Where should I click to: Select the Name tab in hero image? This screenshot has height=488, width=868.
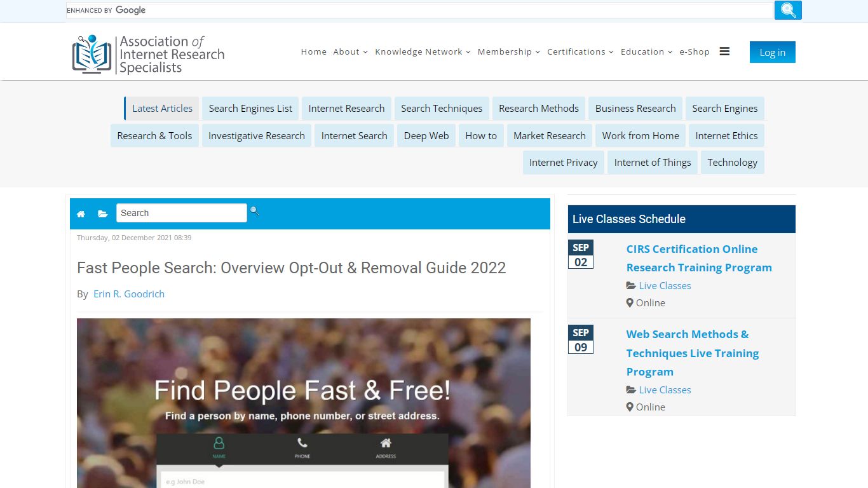coord(219,448)
